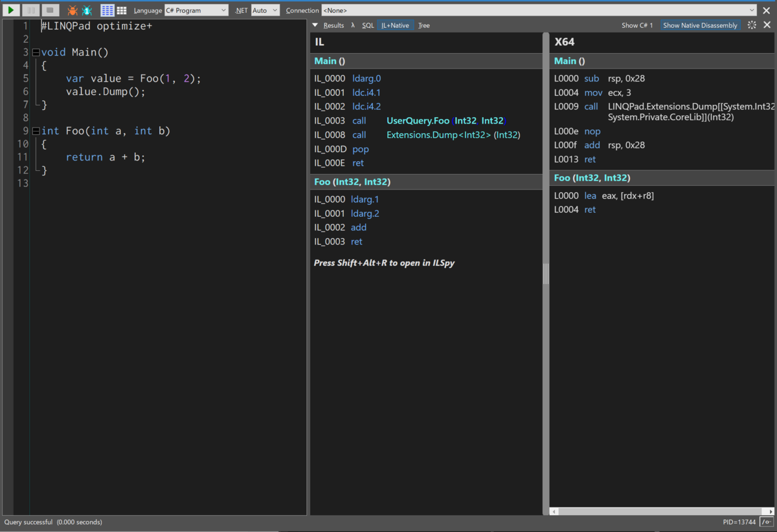Click the spinner icon beside Show Native Disassembly

(752, 25)
